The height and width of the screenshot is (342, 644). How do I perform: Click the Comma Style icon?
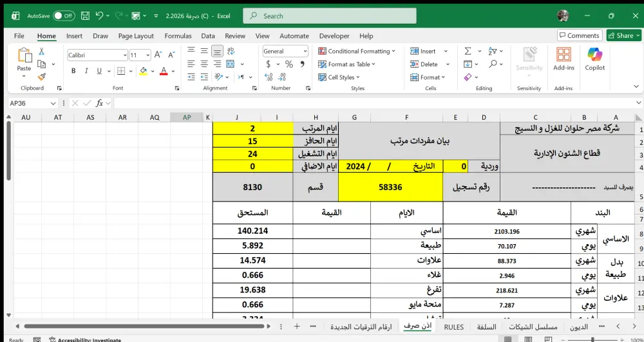[x=303, y=64]
